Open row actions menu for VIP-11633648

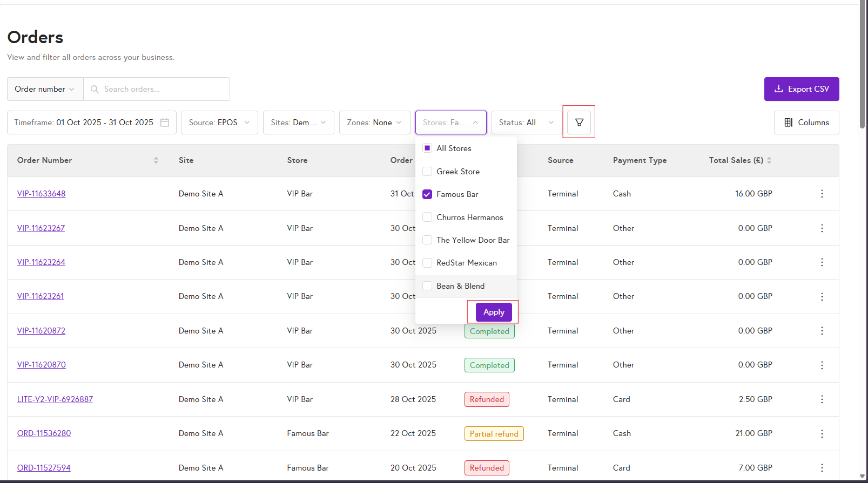[822, 194]
